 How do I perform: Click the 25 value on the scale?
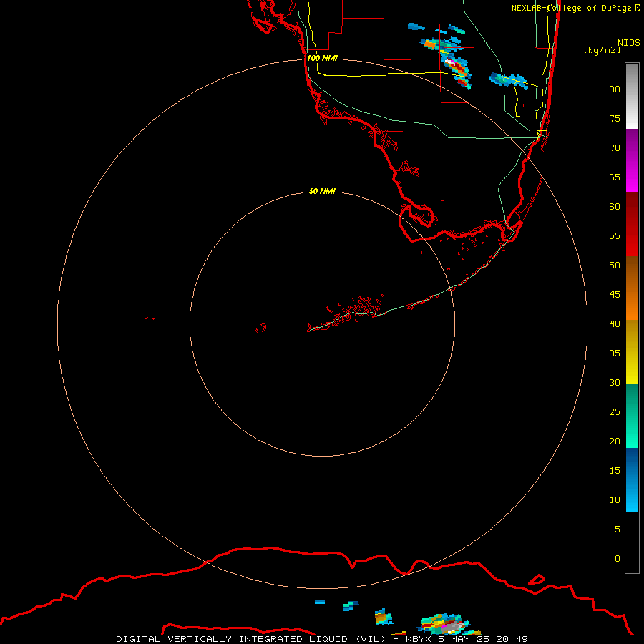615,412
